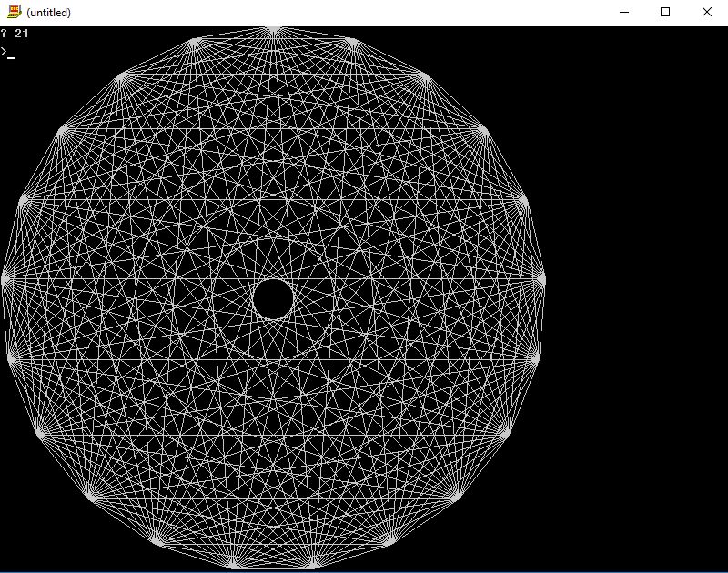Click the ">" command prompt symbol

[x=4, y=52]
